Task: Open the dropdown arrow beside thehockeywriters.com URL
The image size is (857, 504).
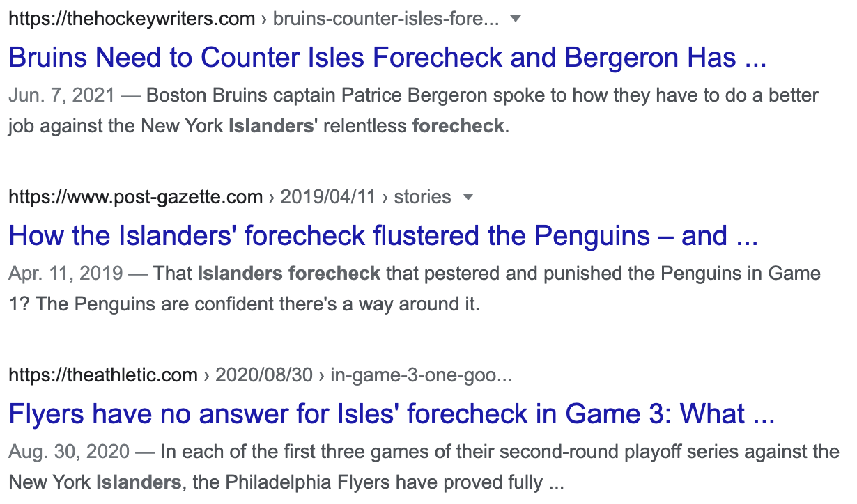Action: click(516, 19)
